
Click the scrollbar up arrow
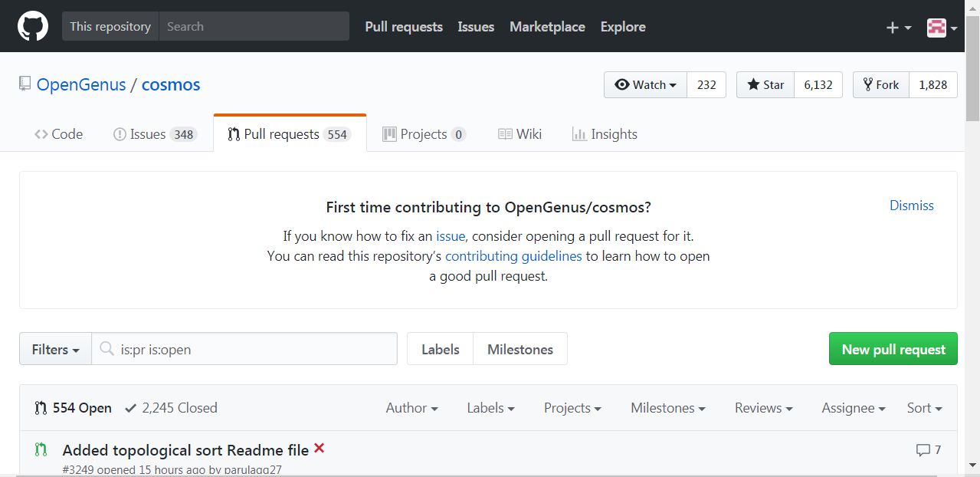[x=972, y=7]
